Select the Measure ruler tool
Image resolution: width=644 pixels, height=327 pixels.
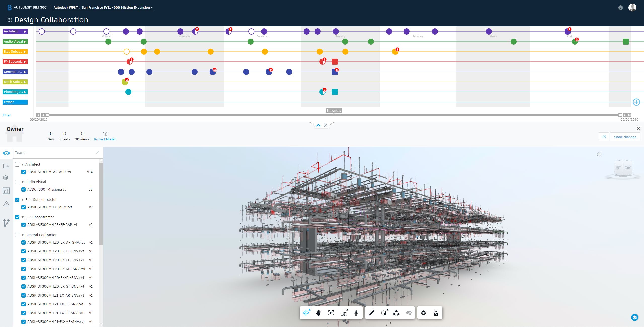[372, 313]
